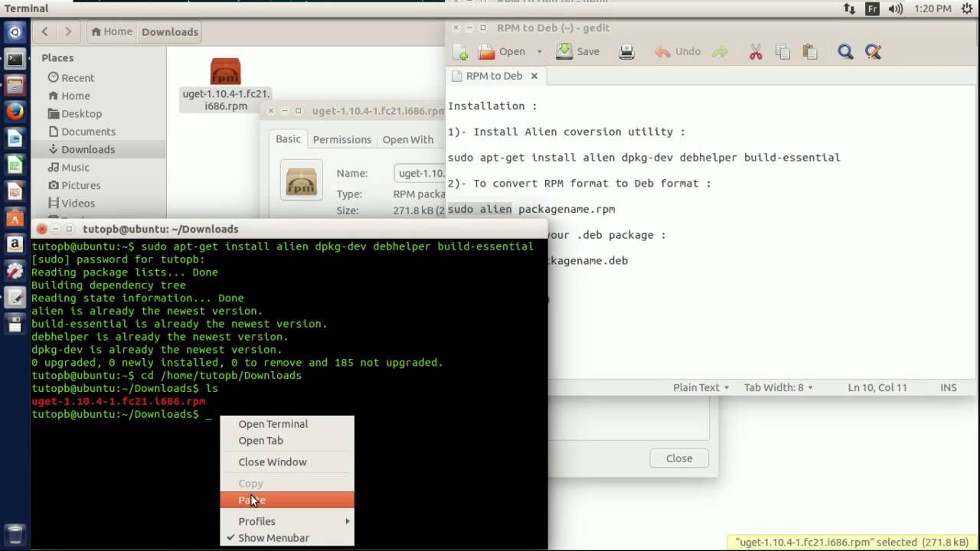Open the Plain Text language dropdown
Viewport: 980px width, 551px height.
coord(701,387)
